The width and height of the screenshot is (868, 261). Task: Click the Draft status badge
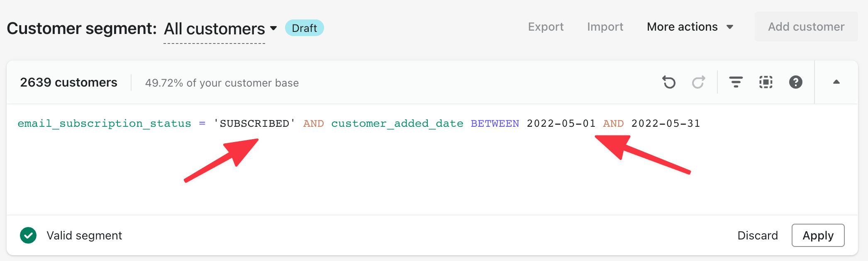pos(305,28)
